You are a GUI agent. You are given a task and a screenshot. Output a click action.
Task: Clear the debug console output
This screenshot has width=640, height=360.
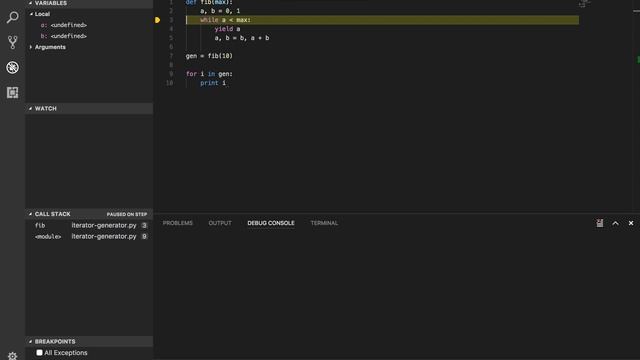(x=600, y=223)
